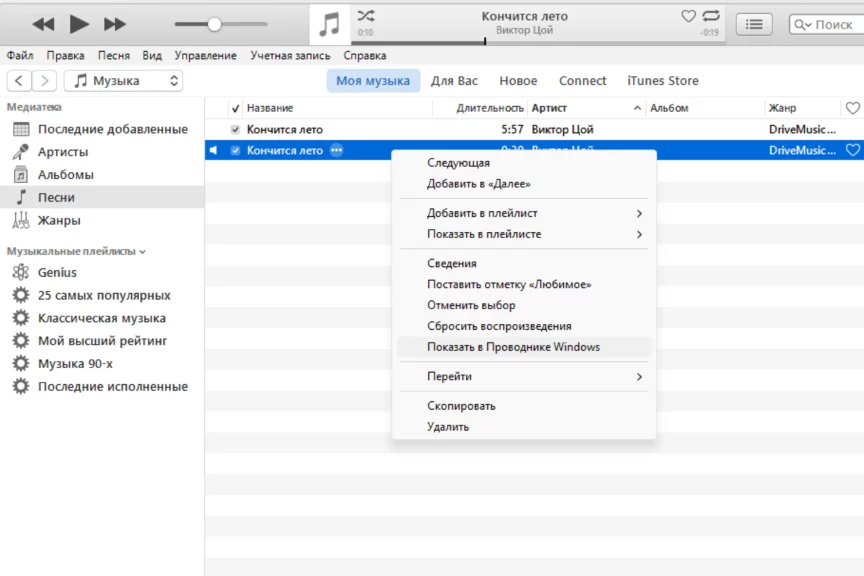This screenshot has width=864, height=576.
Task: Select Удалить in the context menu
Action: point(448,427)
